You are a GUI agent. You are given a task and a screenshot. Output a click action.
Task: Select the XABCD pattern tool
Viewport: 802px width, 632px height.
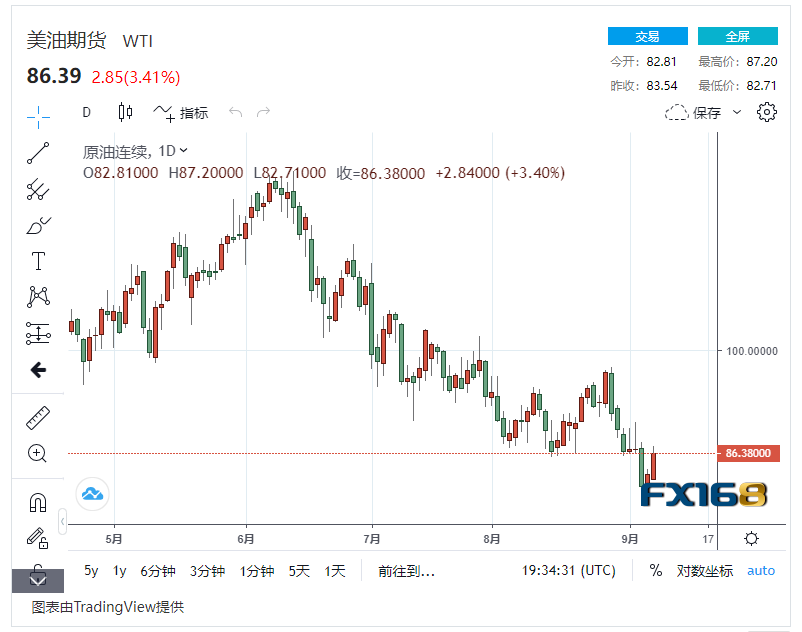click(38, 297)
